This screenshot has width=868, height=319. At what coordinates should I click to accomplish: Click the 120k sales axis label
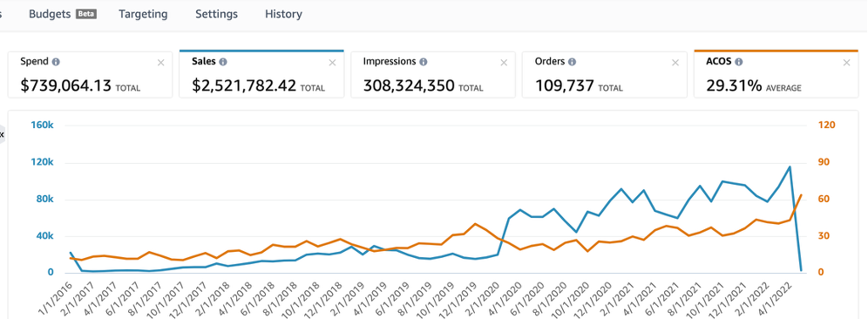pos(43,162)
